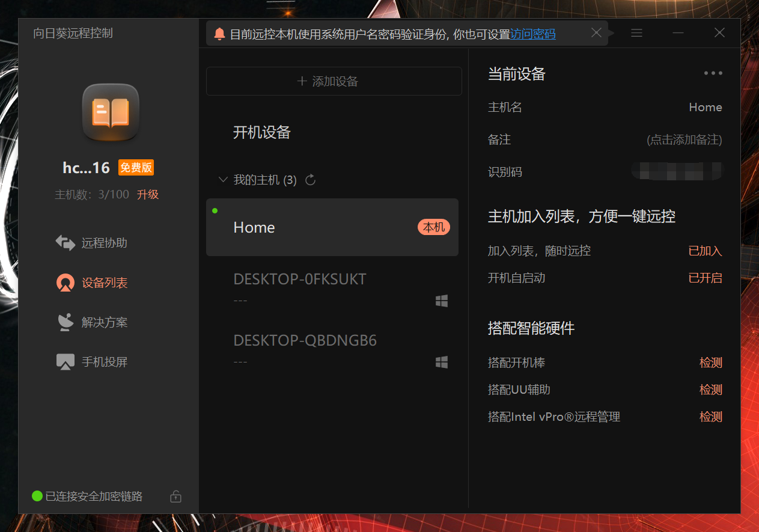Click 已加入 next to 加入列表
The image size is (759, 532).
pyautogui.click(x=706, y=251)
